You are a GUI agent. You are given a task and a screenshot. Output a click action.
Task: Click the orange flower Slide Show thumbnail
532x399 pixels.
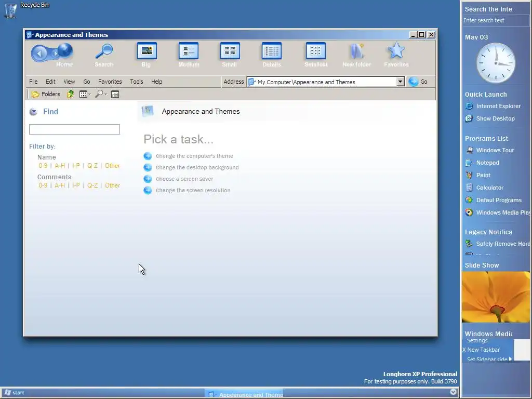point(496,297)
